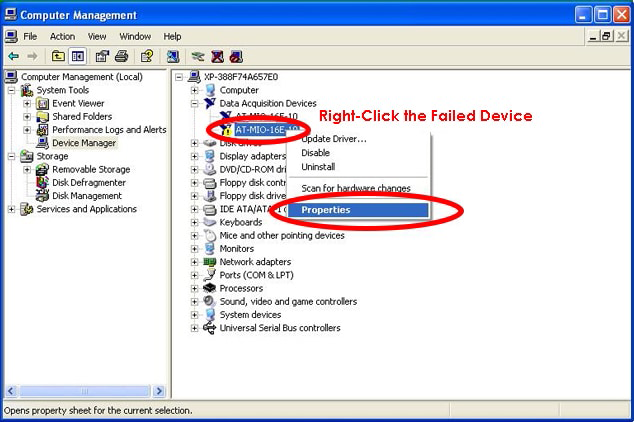This screenshot has width=634, height=422.
Task: Select Device Manager in the left tree
Action: (x=84, y=143)
